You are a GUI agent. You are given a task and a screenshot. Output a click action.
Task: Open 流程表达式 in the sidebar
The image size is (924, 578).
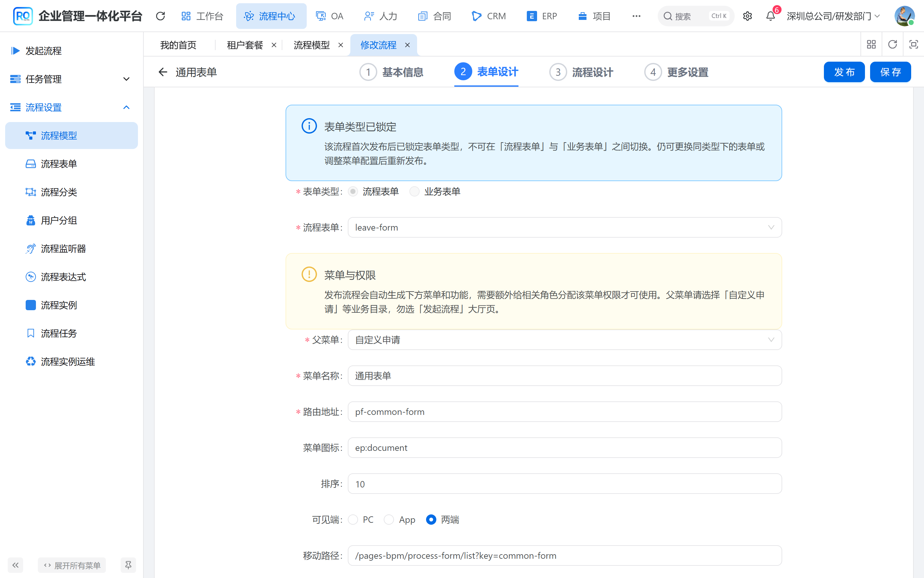click(72, 277)
